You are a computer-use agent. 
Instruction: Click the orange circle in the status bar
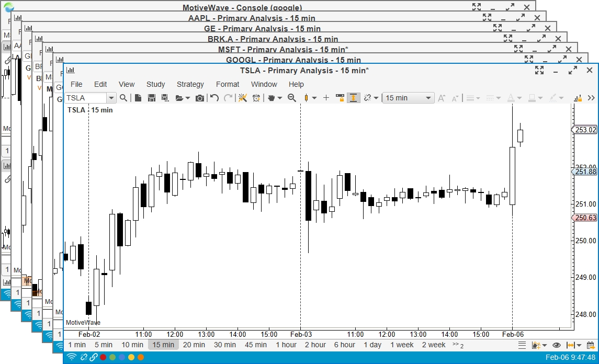141,358
